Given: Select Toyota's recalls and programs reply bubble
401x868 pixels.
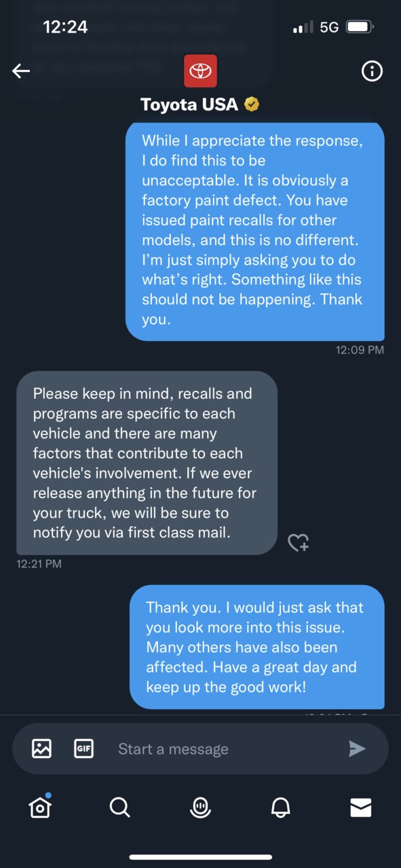Looking at the screenshot, I should pyautogui.click(x=147, y=463).
